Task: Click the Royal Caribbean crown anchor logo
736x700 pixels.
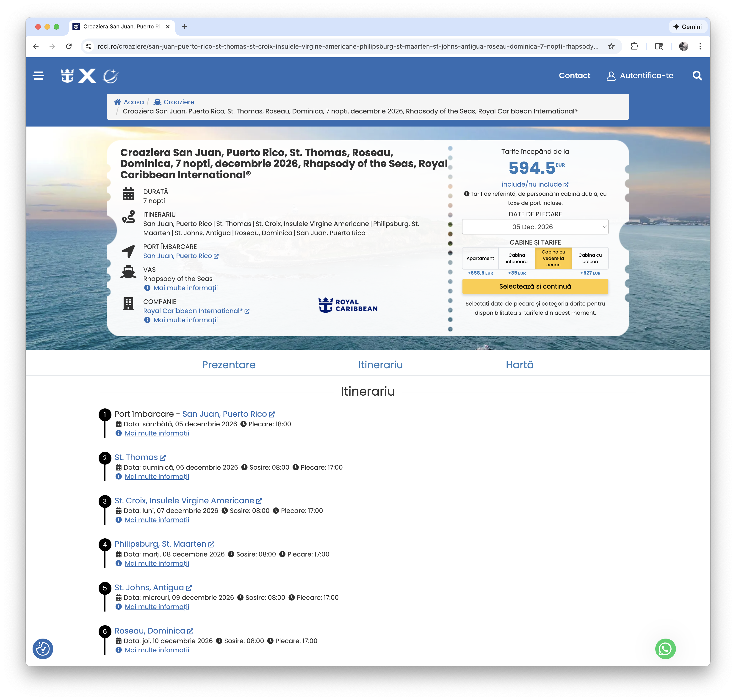Action: click(x=67, y=76)
